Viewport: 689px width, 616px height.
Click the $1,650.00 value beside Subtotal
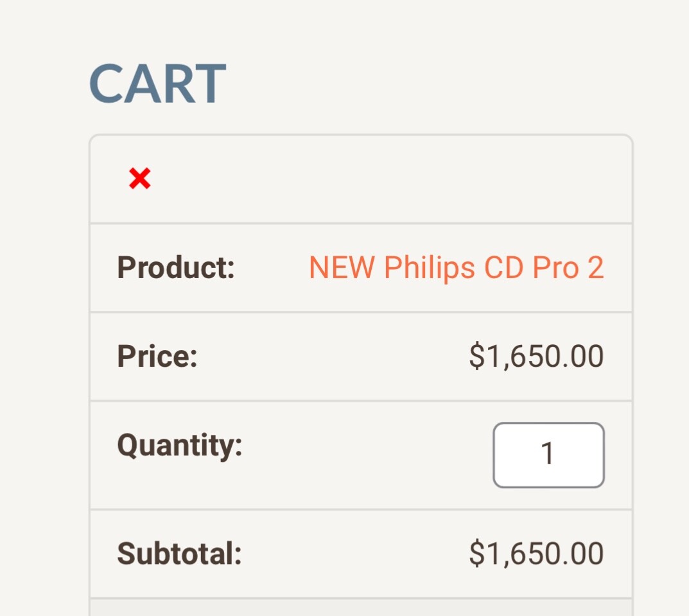click(x=536, y=553)
